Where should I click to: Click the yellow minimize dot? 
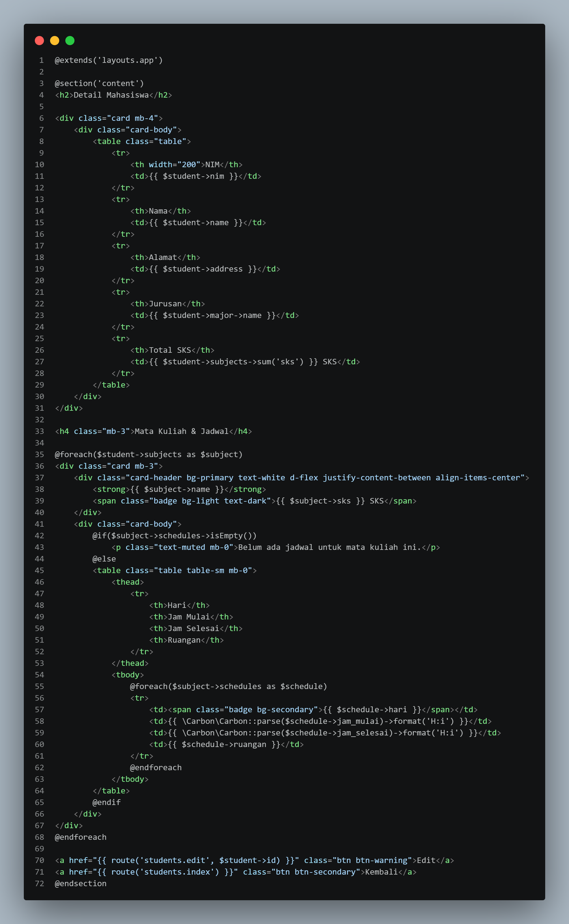click(54, 41)
